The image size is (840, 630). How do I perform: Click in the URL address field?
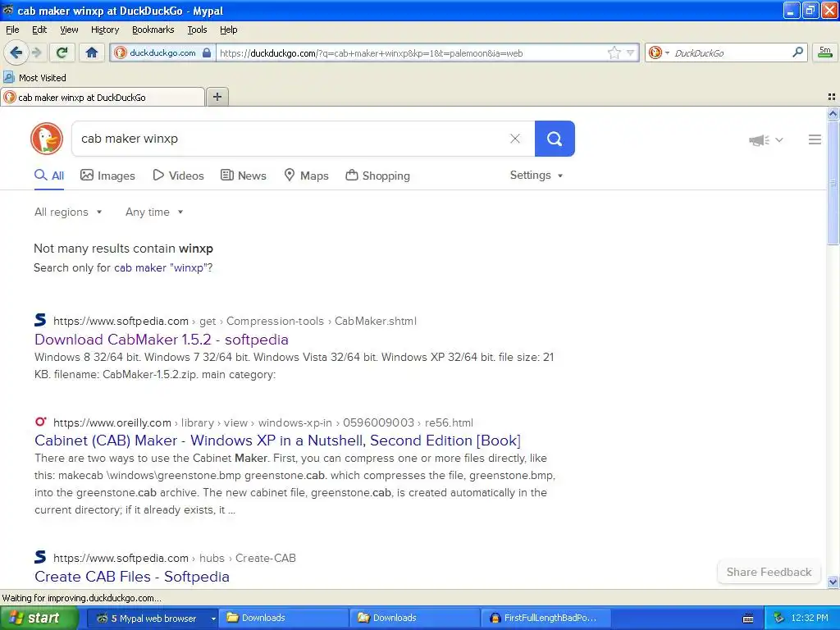click(x=412, y=52)
